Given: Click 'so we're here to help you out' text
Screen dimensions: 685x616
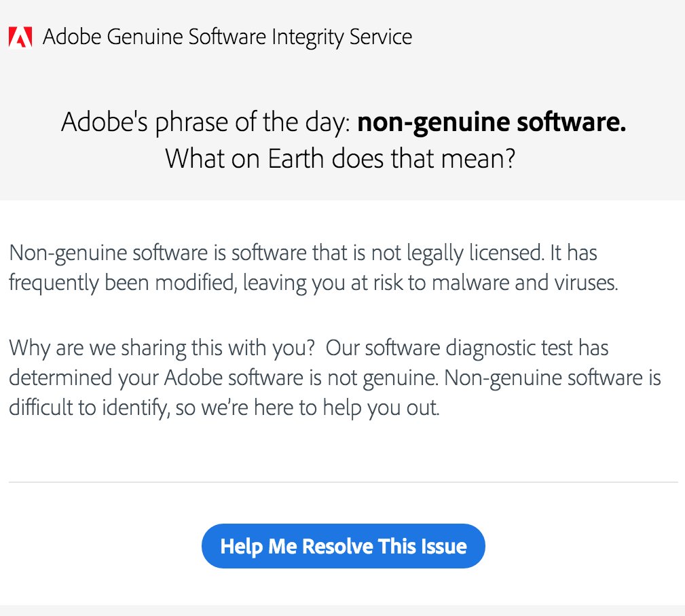Looking at the screenshot, I should 307,408.
